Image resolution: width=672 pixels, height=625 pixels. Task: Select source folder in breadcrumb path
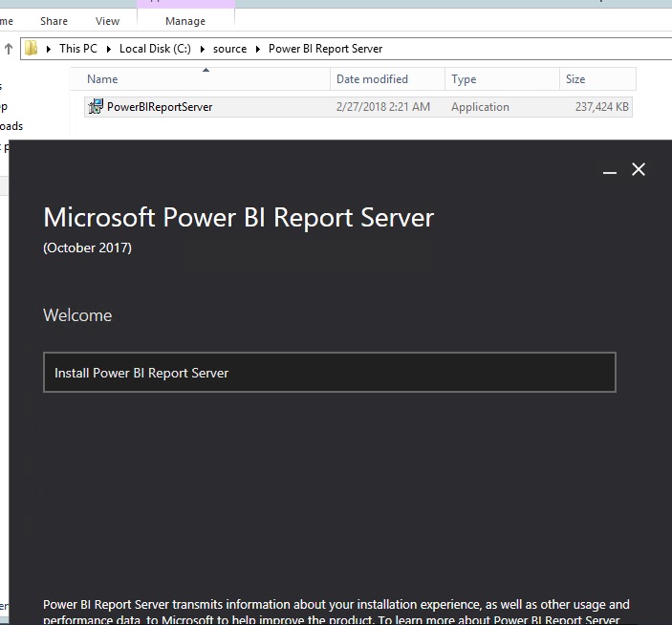pos(229,49)
